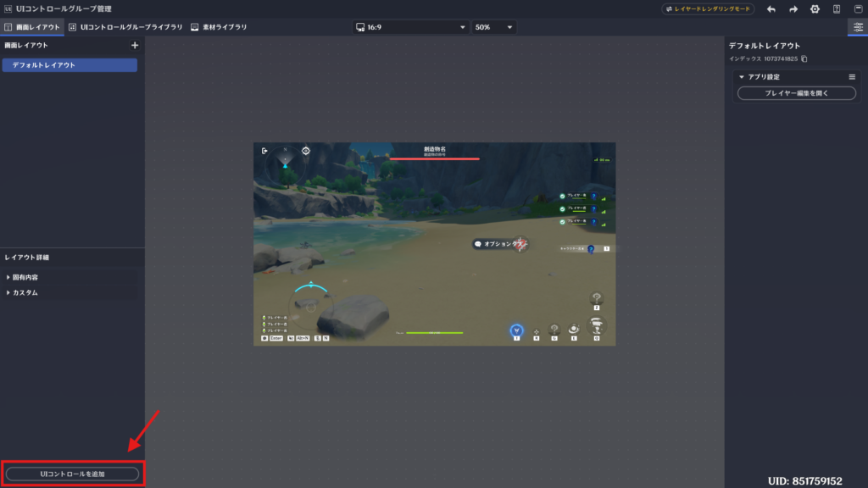This screenshot has width=868, height=488.
Task: Click the UI icon in the title bar
Action: click(x=8, y=8)
